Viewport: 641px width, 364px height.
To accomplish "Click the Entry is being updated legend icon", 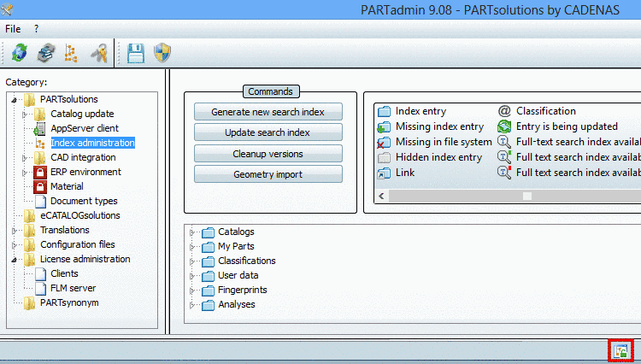I will pos(504,126).
